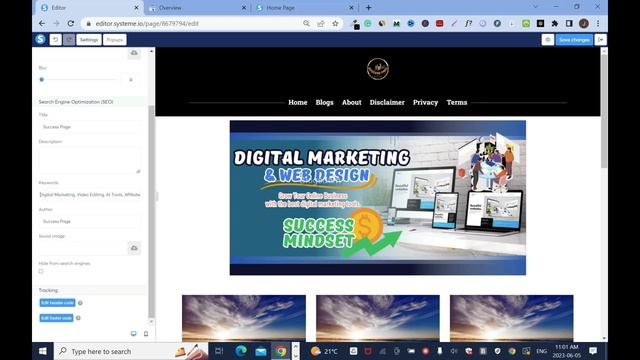Redo the last change
The width and height of the screenshot is (640, 360).
[69, 40]
